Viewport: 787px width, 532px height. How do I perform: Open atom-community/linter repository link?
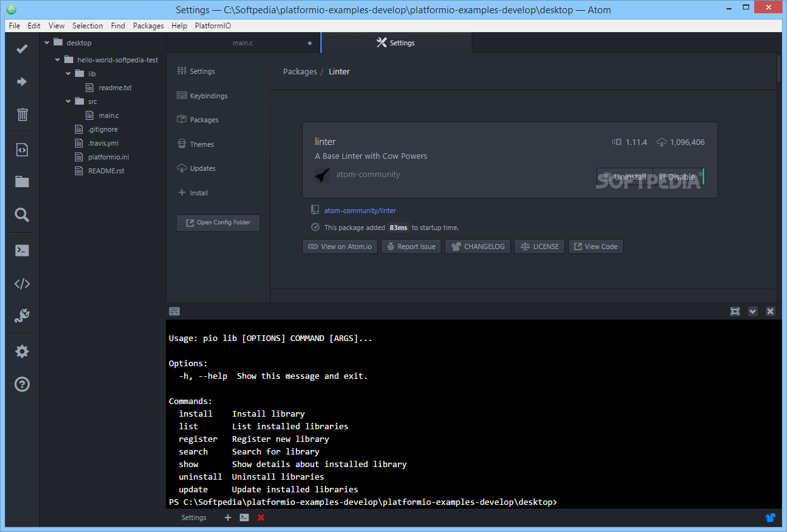point(360,211)
